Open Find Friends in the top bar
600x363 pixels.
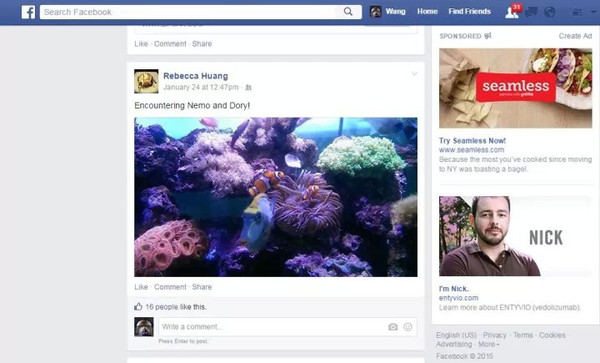(470, 11)
